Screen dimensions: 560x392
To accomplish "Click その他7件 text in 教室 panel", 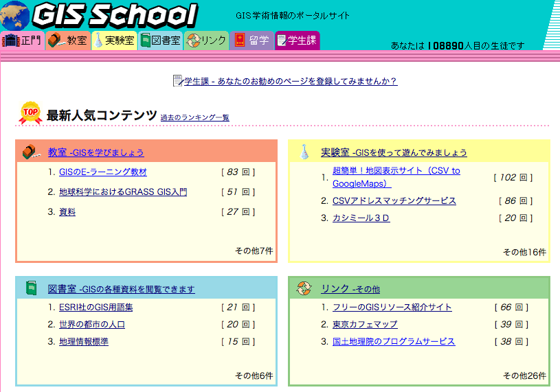I will pos(254,251).
